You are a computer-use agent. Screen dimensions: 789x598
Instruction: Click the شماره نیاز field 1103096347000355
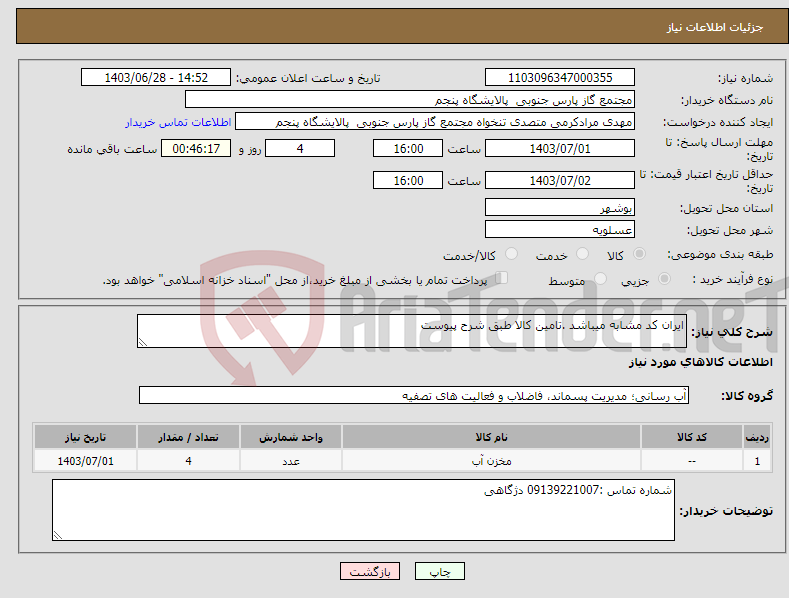coord(560,78)
